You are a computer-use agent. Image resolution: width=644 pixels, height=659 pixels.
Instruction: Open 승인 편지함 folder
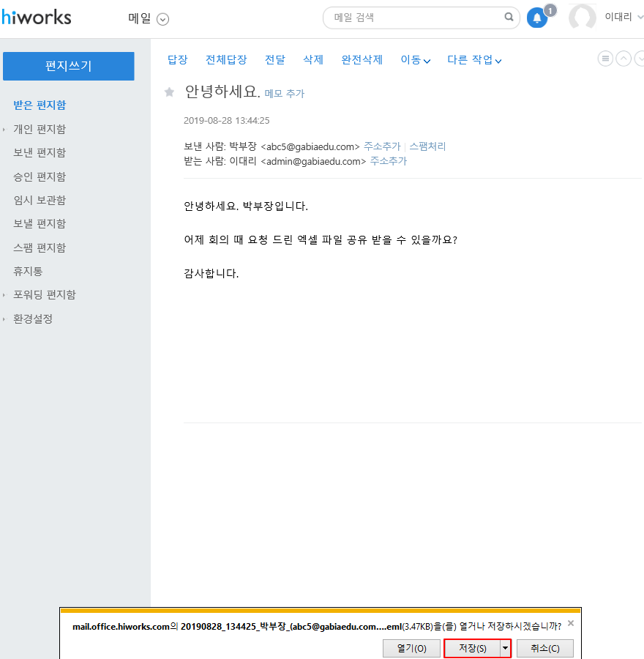click(40, 176)
